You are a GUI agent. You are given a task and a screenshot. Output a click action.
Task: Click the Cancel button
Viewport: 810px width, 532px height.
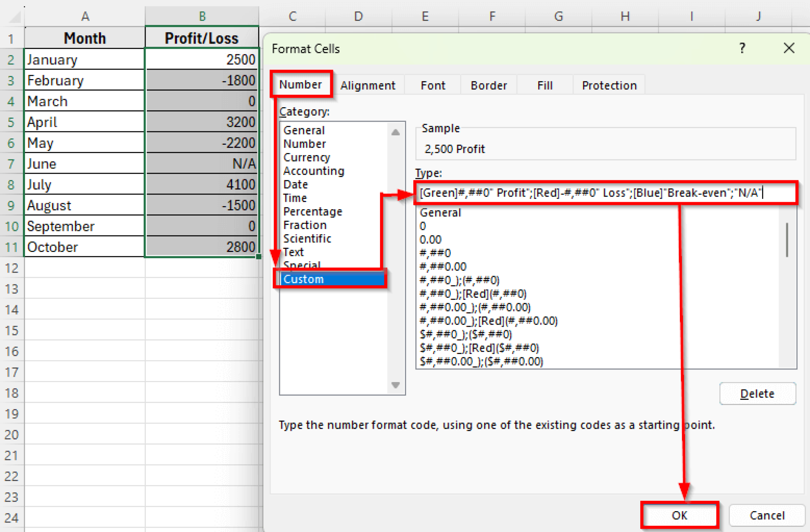pos(766,515)
